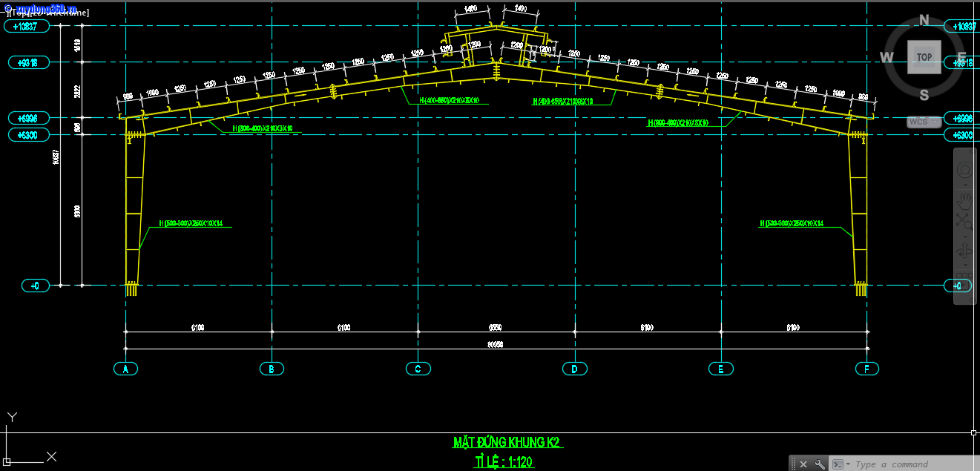Expand recent commands dropdown arrow

click(x=848, y=464)
